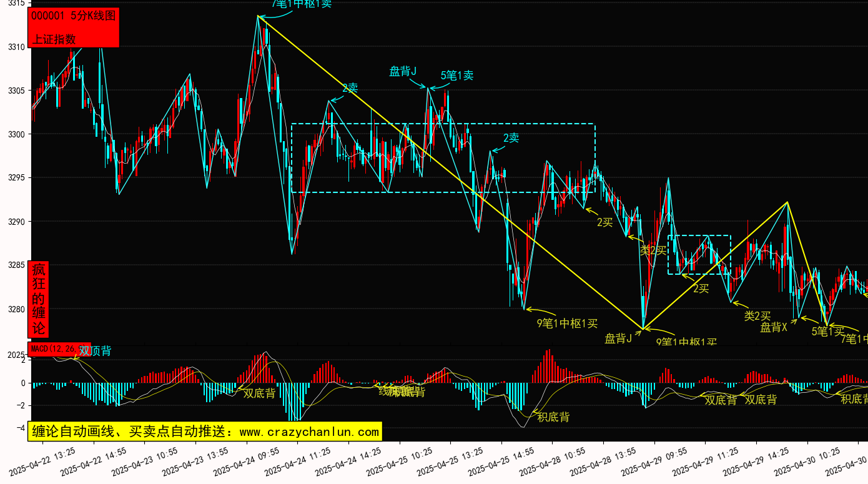The height and width of the screenshot is (484, 868).
Task: Click the 'MACD(12,26' indicator label
Action: click(54, 348)
